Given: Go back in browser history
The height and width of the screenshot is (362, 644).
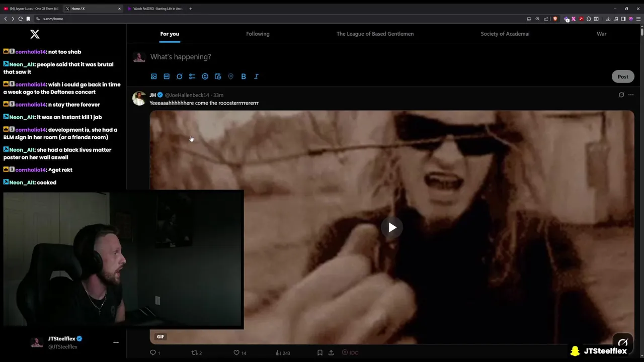Looking at the screenshot, I should pos(6,19).
